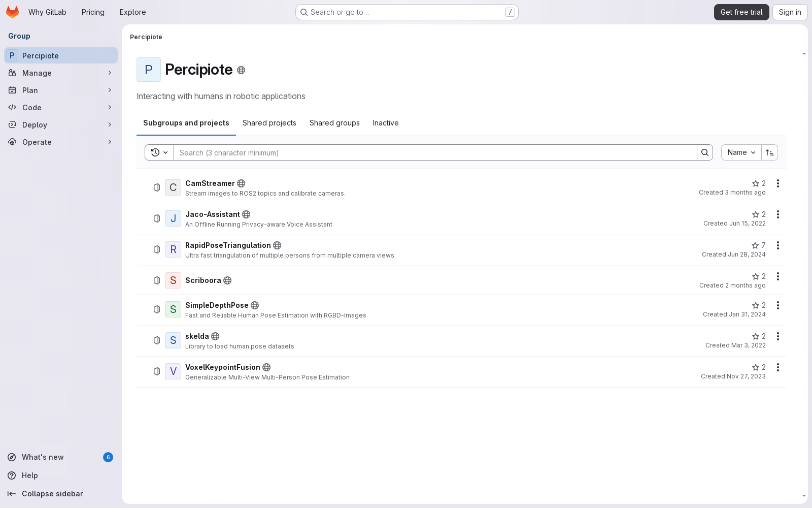This screenshot has height=508, width=812.
Task: Click the Manage users icon in sidebar
Action: tap(12, 73)
